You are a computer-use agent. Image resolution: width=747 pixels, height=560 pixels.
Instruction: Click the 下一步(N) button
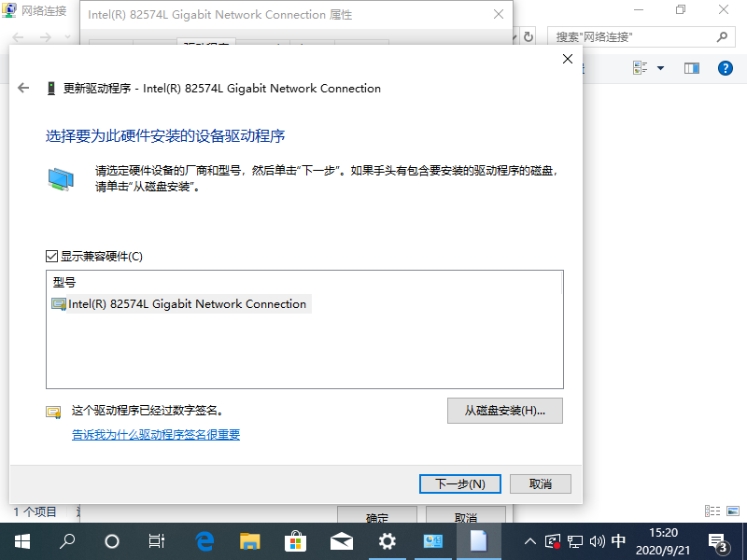coord(459,483)
